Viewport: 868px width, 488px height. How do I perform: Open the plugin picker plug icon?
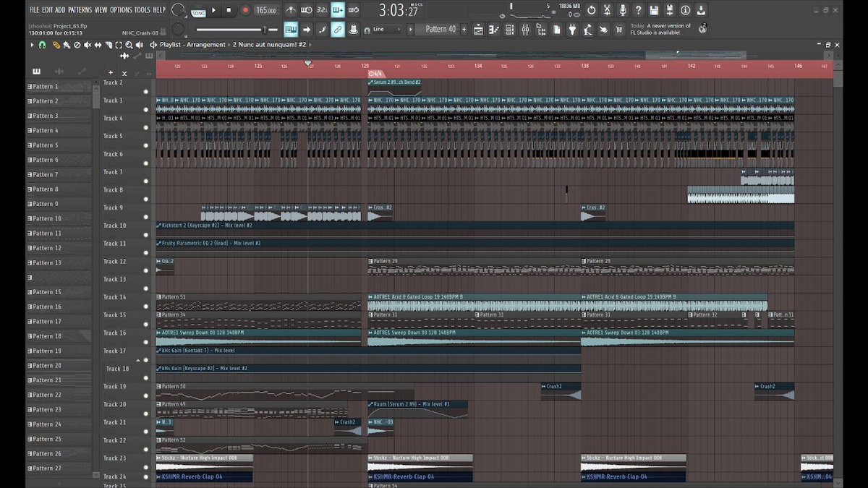coord(572,29)
